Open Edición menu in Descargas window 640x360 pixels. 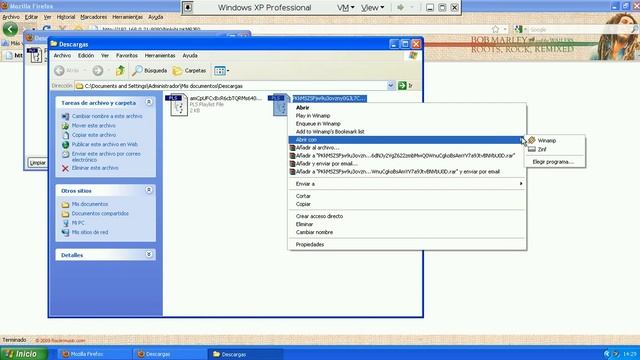pos(86,56)
